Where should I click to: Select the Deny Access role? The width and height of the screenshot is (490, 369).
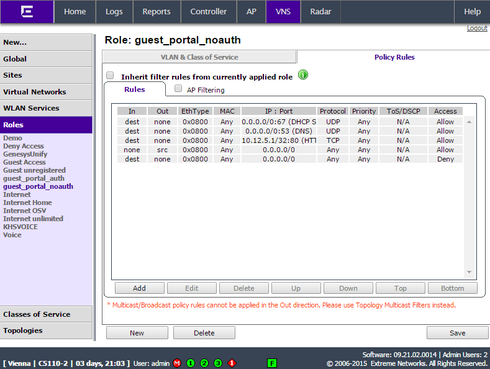23,146
